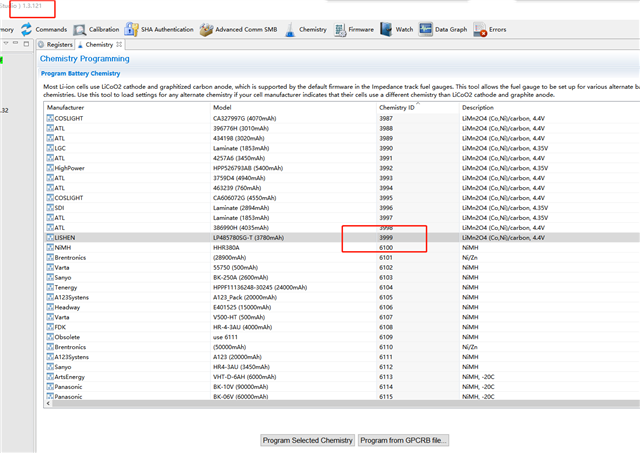Screen dimensions: 640x453
Task: Select 396776H (3010mAh) model cell
Action: 241,128
